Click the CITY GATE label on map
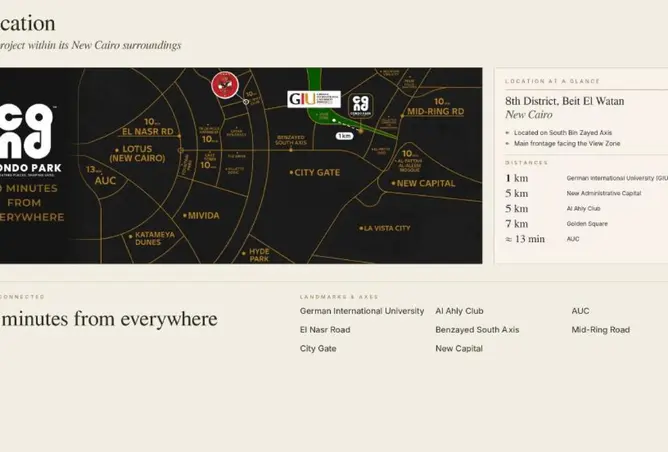 pyautogui.click(x=317, y=173)
